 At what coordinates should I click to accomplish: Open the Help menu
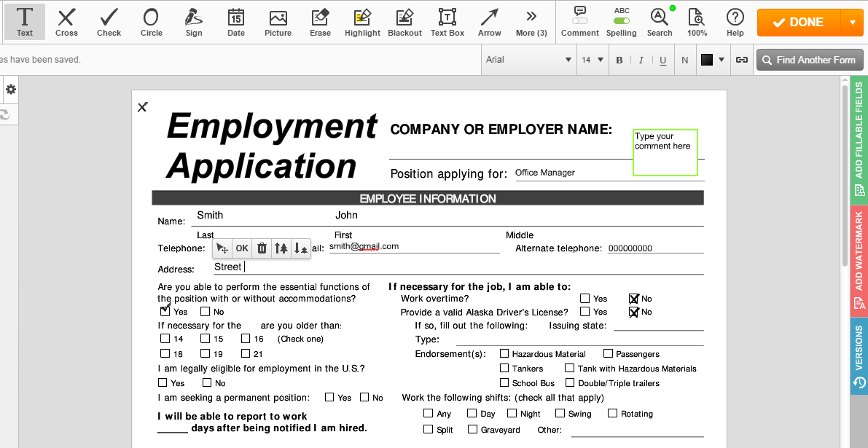tap(735, 22)
